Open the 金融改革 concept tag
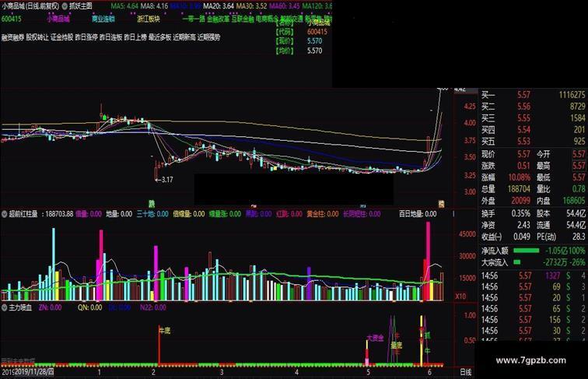Image resolution: width=588 pixels, height=379 pixels. tap(218, 19)
